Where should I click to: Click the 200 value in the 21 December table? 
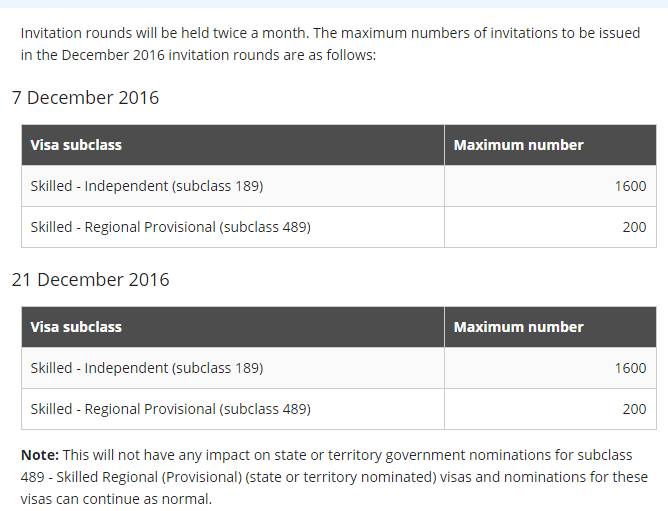click(634, 409)
